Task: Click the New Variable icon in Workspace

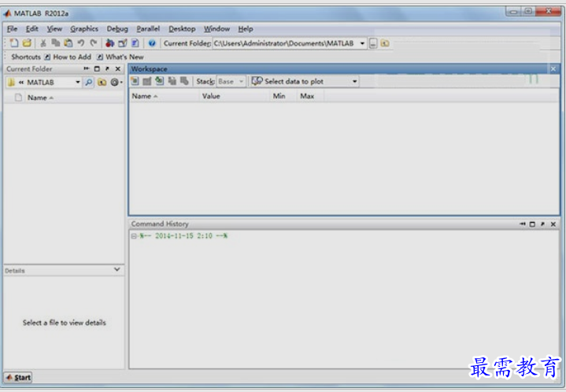Action: [135, 81]
